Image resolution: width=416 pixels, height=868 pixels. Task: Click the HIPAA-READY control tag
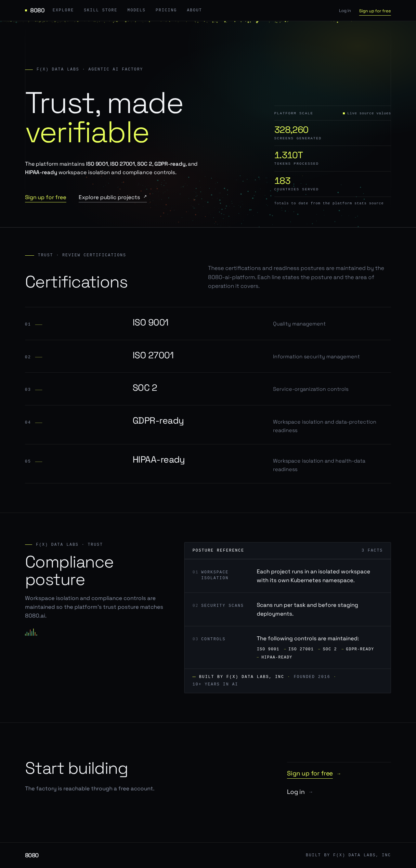tap(277, 657)
